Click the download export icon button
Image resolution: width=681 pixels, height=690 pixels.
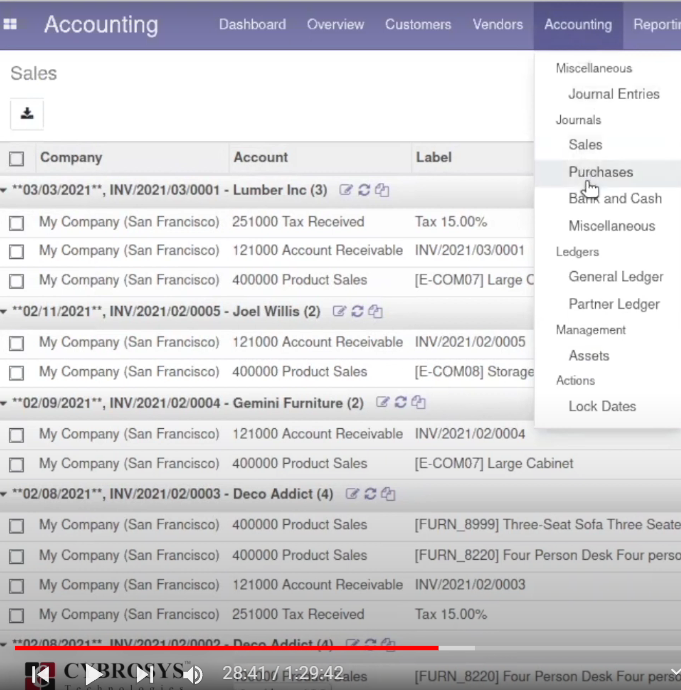click(x=27, y=114)
